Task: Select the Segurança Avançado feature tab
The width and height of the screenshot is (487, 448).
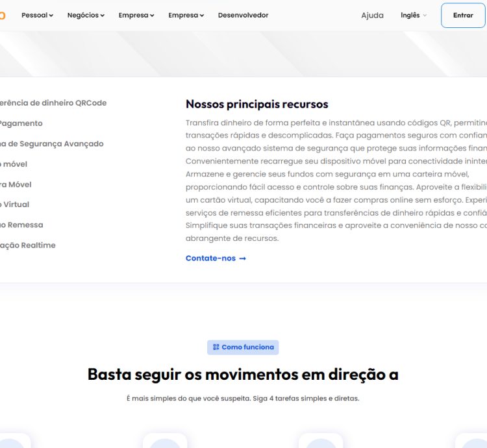Action: tap(51, 144)
